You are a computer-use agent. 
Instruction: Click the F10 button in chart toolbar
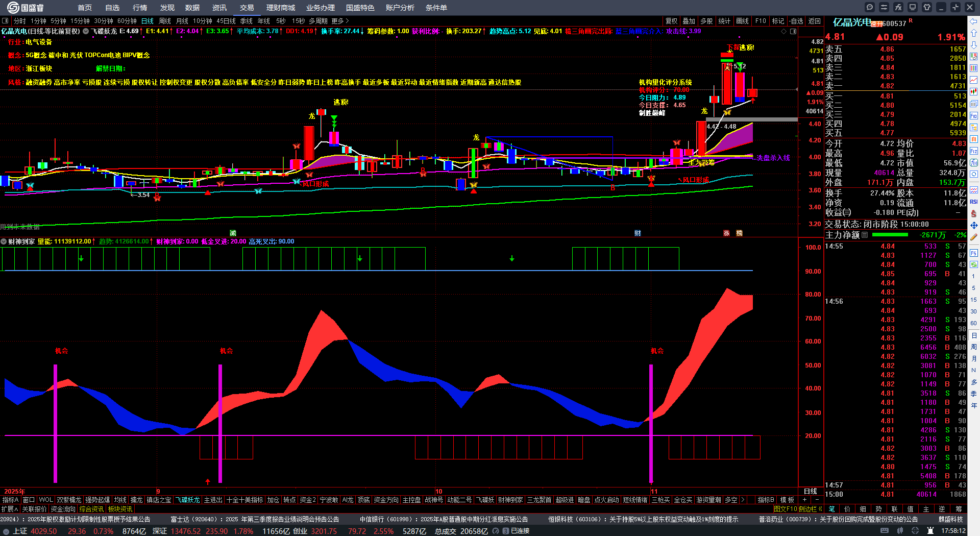click(761, 21)
